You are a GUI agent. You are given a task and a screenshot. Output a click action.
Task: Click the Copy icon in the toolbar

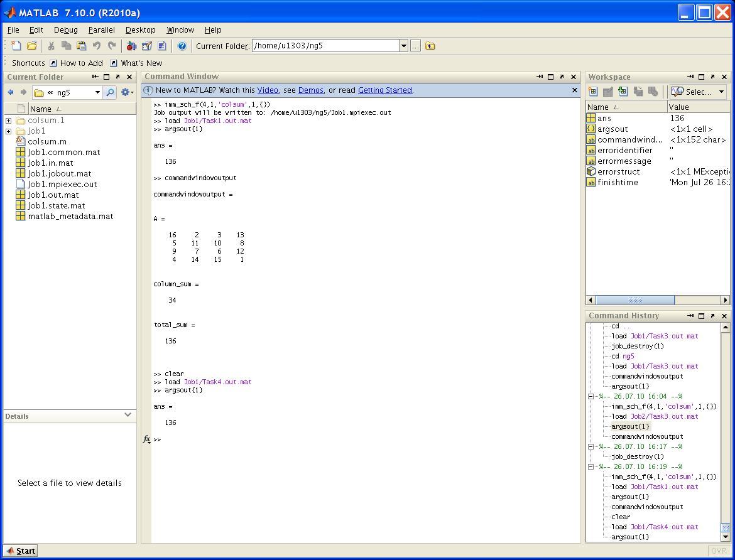[67, 45]
